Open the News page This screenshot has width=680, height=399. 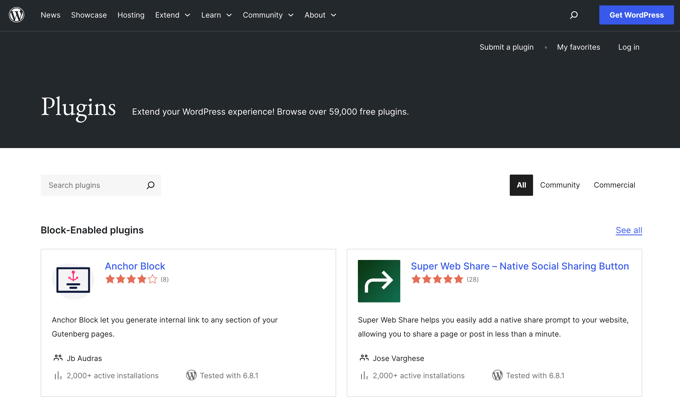coord(50,15)
